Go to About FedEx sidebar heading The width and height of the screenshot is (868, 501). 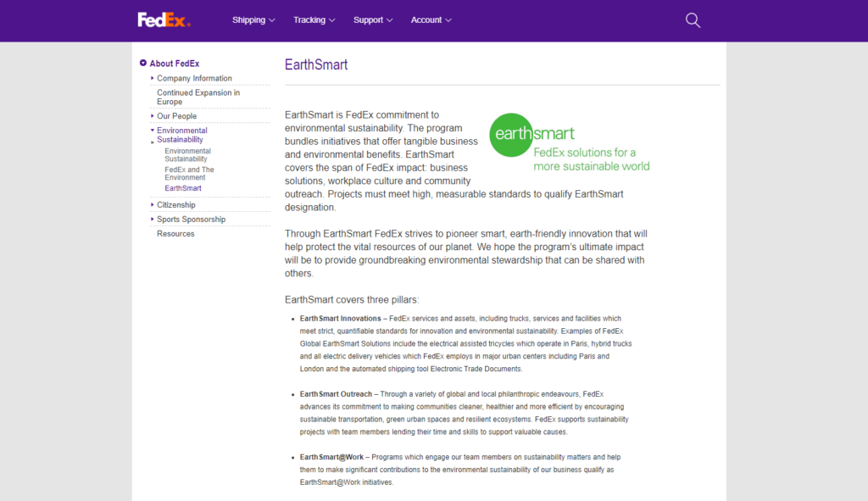(x=175, y=64)
